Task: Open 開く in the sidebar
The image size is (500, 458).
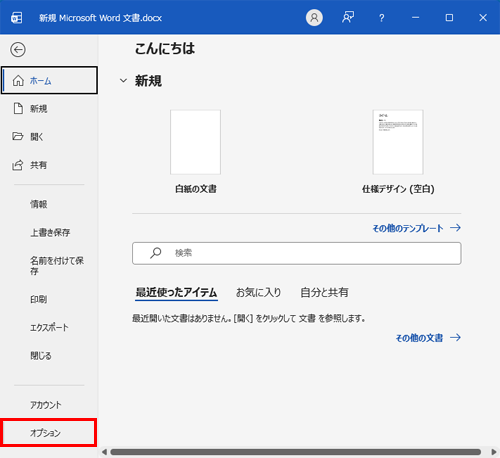Action: pos(49,137)
